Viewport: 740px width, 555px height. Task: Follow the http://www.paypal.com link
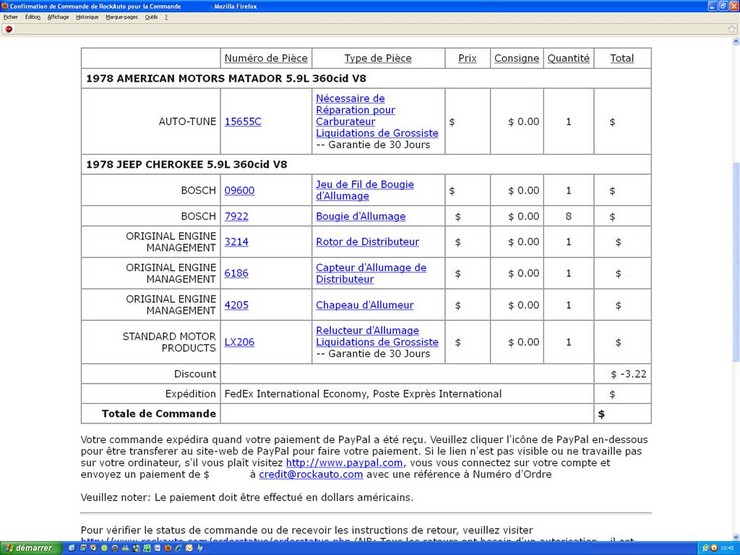pyautogui.click(x=345, y=463)
